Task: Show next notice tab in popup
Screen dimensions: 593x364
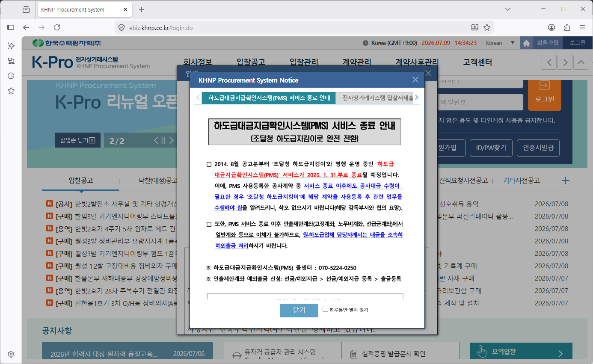Action: tap(417, 98)
